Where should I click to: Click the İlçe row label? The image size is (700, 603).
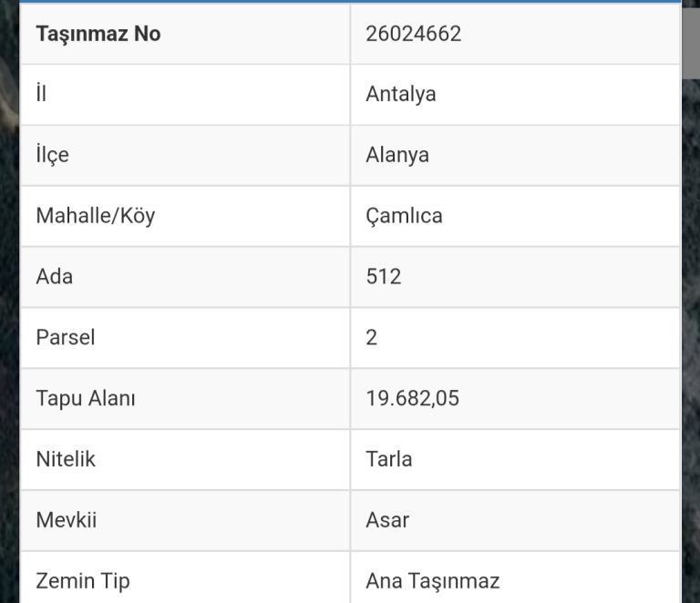click(52, 155)
